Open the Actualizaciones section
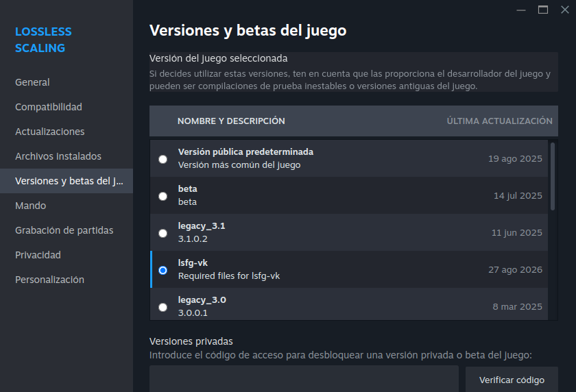This screenshot has width=576, height=392. point(67,132)
